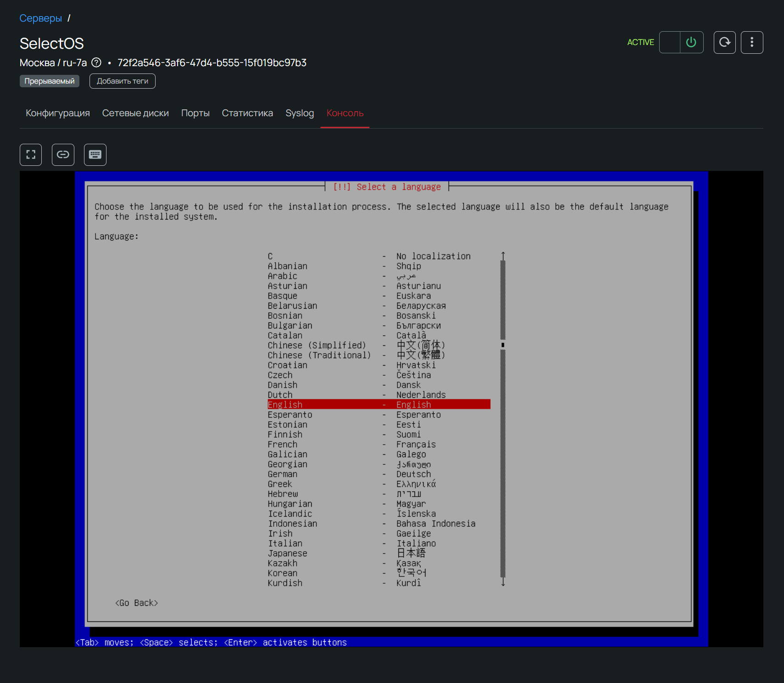Open fullscreen console mode
The width and height of the screenshot is (784, 683).
coord(31,155)
